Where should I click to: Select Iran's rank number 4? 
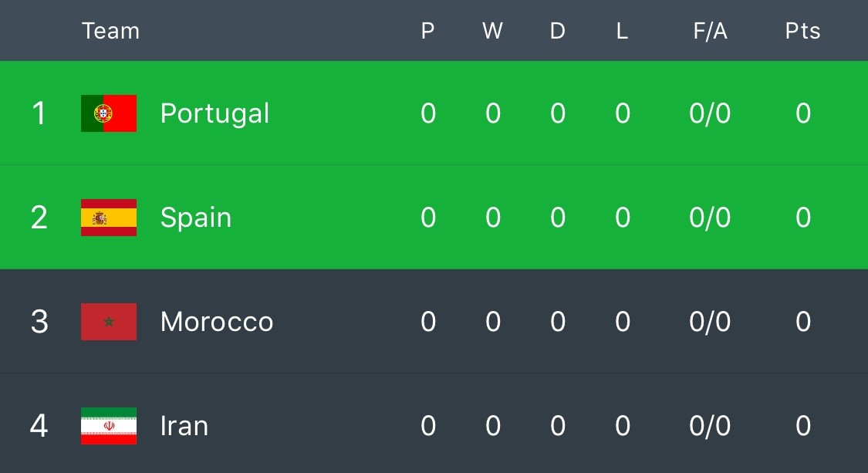(x=39, y=426)
